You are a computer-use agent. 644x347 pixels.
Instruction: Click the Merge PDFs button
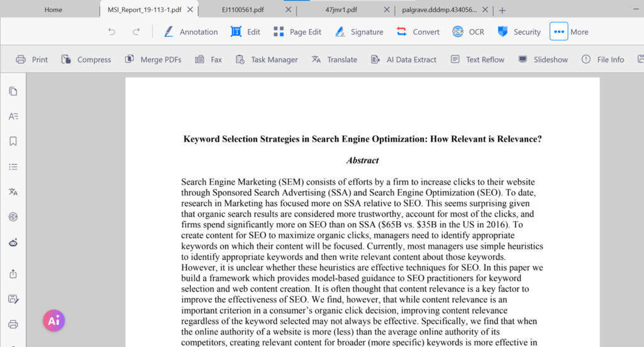pos(153,60)
